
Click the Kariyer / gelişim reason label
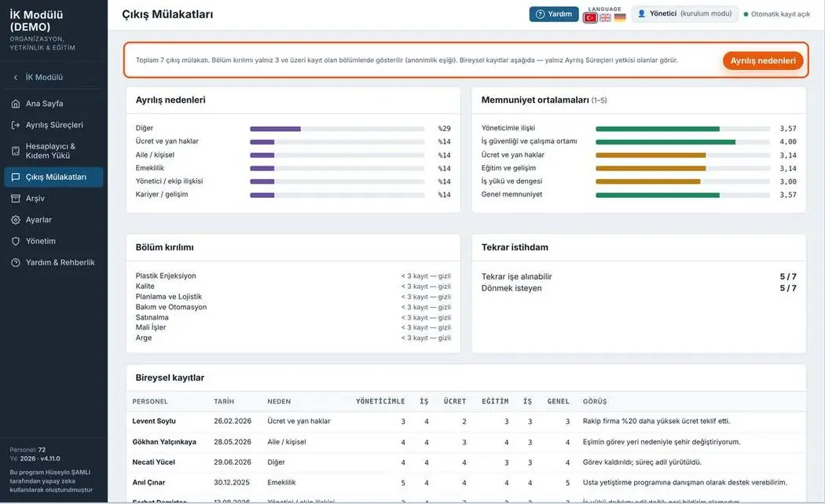coord(162,195)
